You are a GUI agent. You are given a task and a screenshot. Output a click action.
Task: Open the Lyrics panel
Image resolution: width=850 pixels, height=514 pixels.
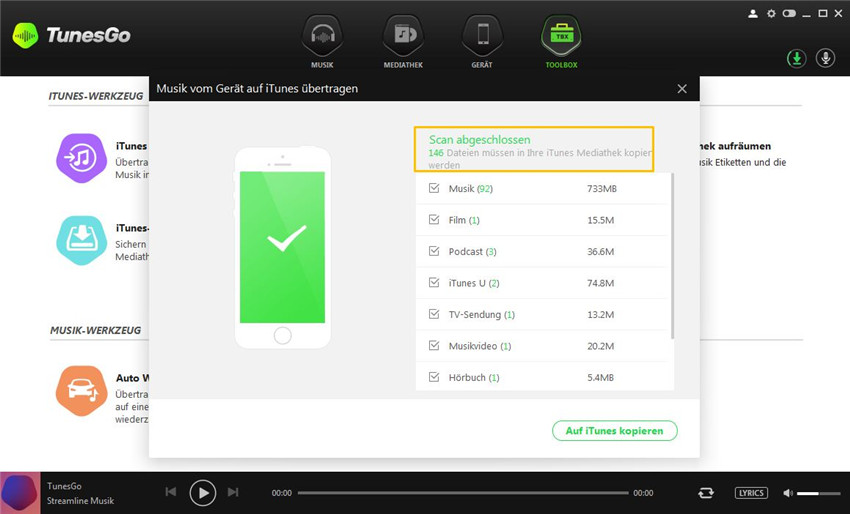tap(751, 492)
